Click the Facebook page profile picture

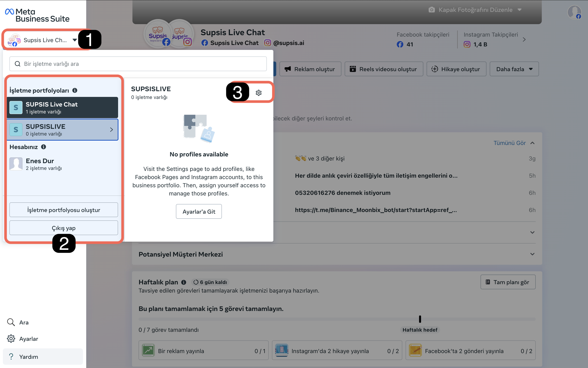pos(158,34)
